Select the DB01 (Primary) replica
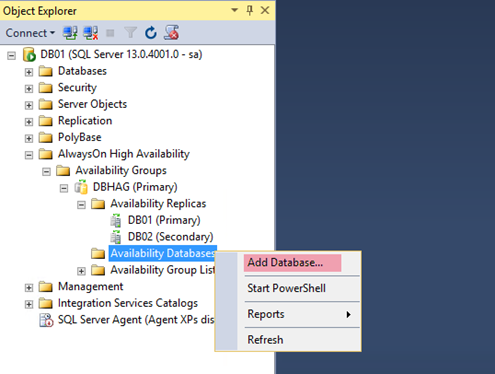The image size is (495, 374). [164, 220]
